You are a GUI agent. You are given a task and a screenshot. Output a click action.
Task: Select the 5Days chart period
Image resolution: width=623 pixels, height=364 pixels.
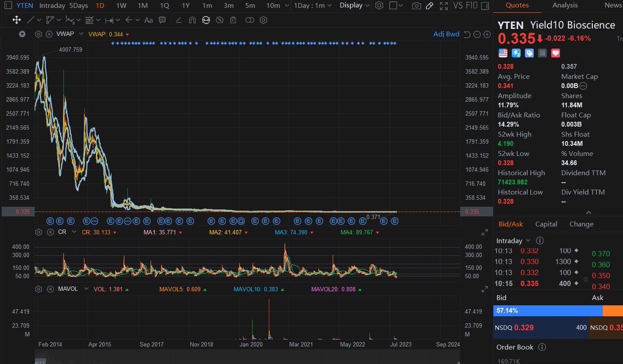click(78, 6)
